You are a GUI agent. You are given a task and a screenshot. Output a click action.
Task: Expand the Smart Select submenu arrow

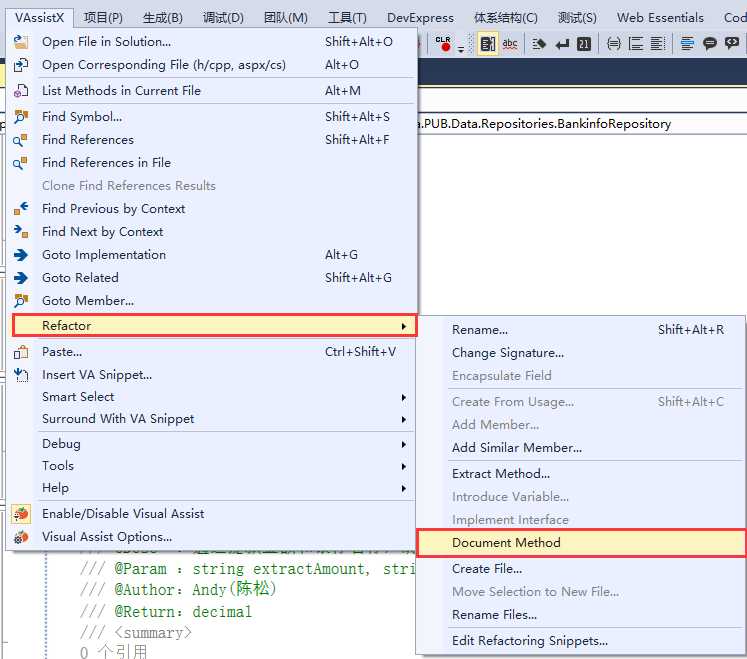click(x=404, y=397)
